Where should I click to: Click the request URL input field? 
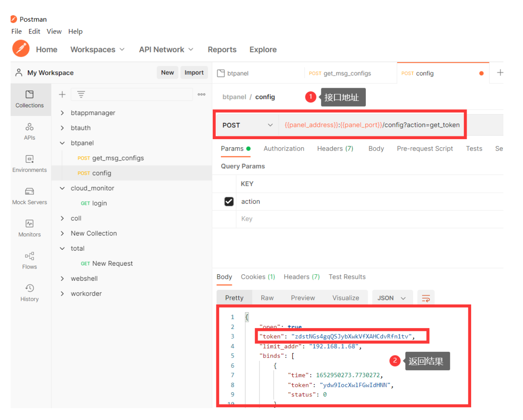(x=372, y=125)
